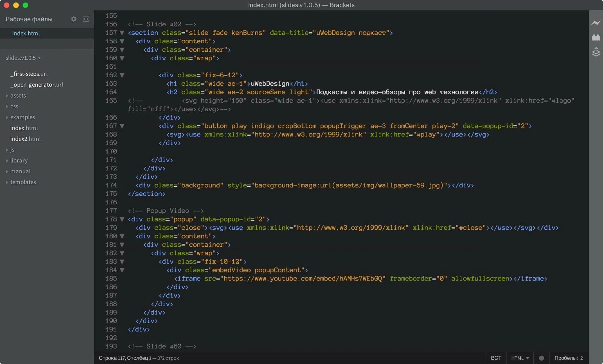Click the Publish/sync icon in right sidebar
The height and width of the screenshot is (364, 603).
click(596, 52)
